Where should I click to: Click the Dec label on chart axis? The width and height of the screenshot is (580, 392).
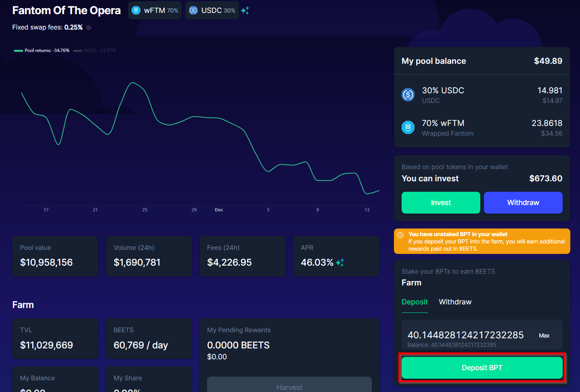pyautogui.click(x=219, y=210)
